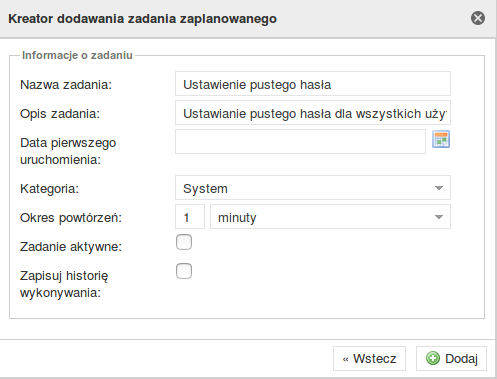Click the repeat period number field

click(x=190, y=217)
